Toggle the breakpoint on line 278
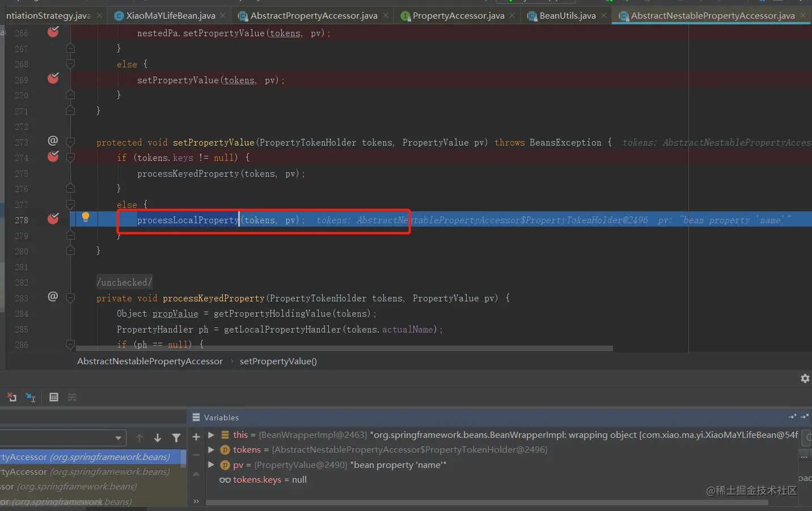The width and height of the screenshot is (812, 511). [53, 219]
